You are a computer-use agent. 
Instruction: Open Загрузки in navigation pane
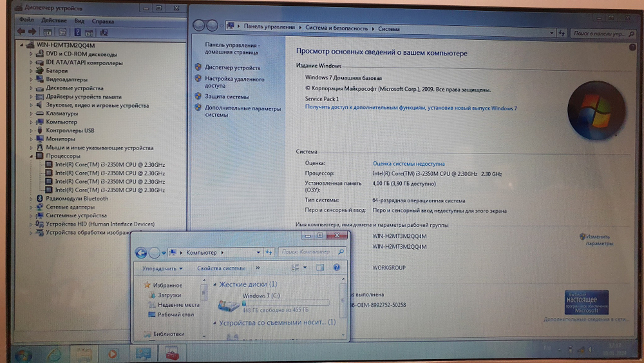point(169,295)
